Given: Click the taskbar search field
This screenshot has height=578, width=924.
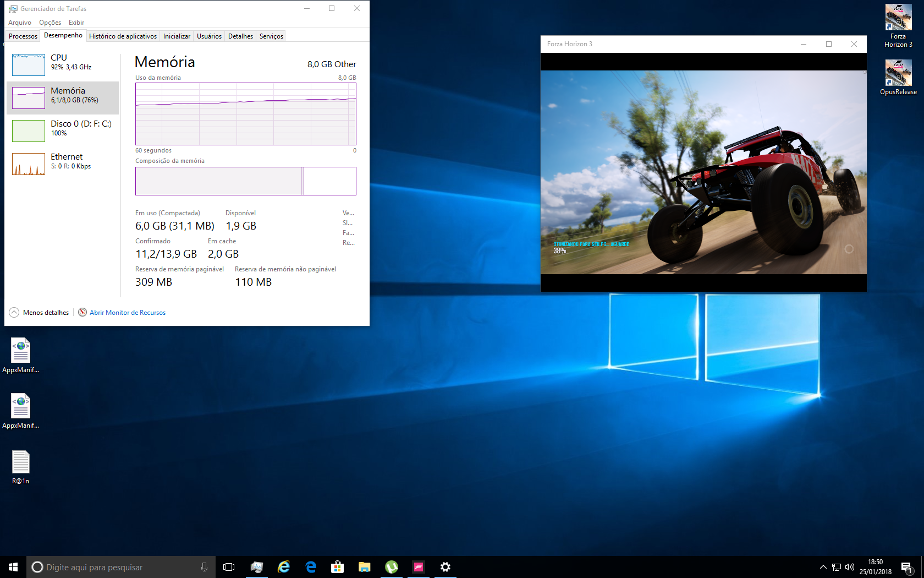Looking at the screenshot, I should pos(121,567).
